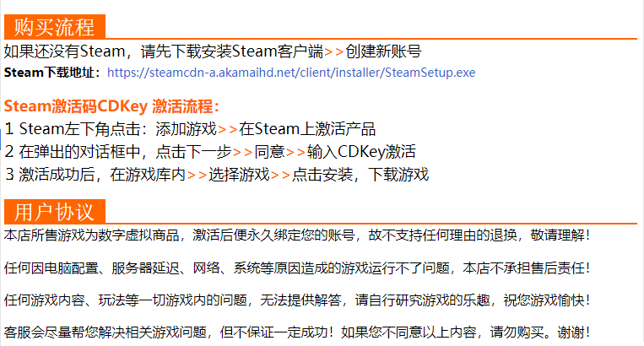Click the bold label Steam下载地址
Screen dimensions: 644x346
pyautogui.click(x=51, y=73)
